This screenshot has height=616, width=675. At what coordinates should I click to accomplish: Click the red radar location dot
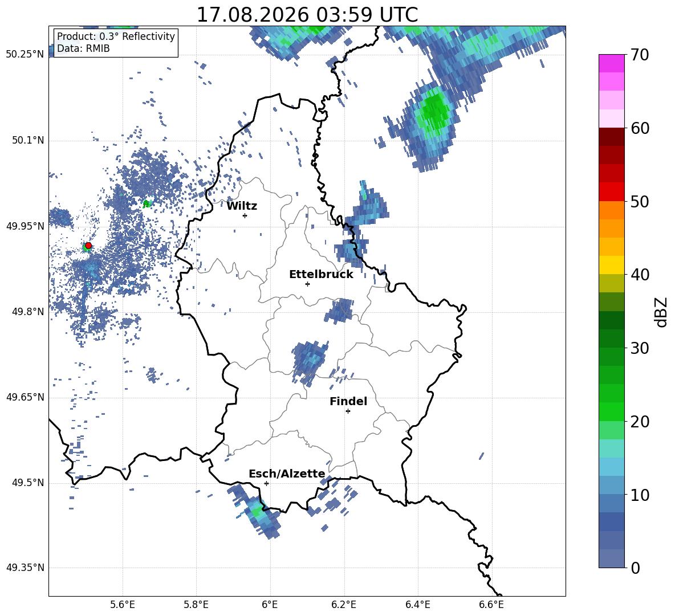[x=88, y=245]
